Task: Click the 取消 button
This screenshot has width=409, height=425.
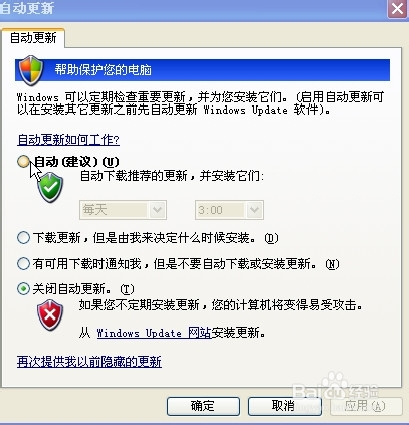Action: click(284, 406)
